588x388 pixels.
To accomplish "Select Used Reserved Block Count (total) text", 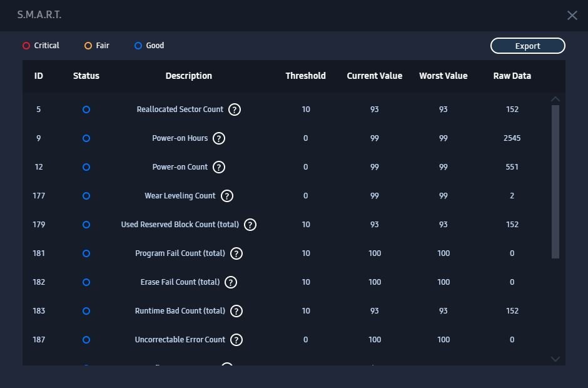I will pos(180,225).
